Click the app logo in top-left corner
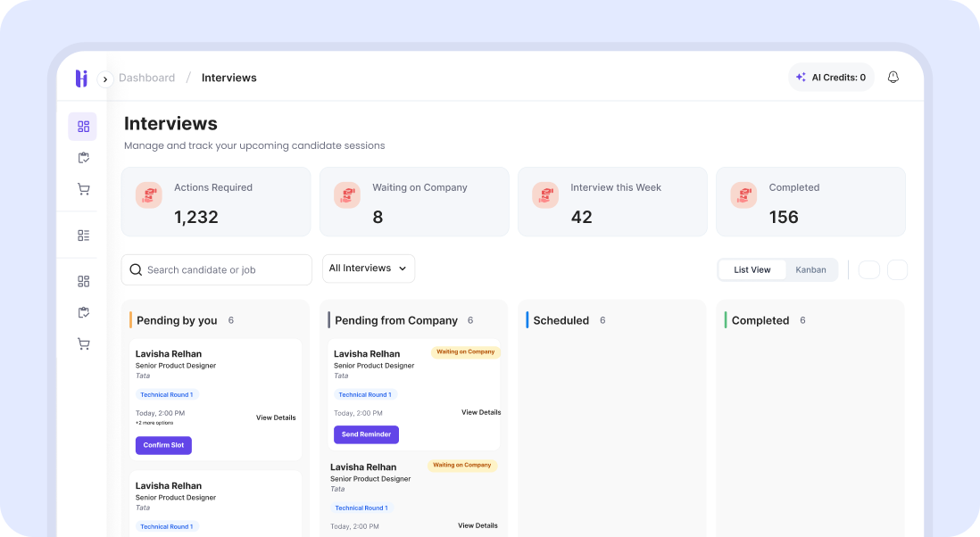The image size is (980, 537). pos(81,78)
